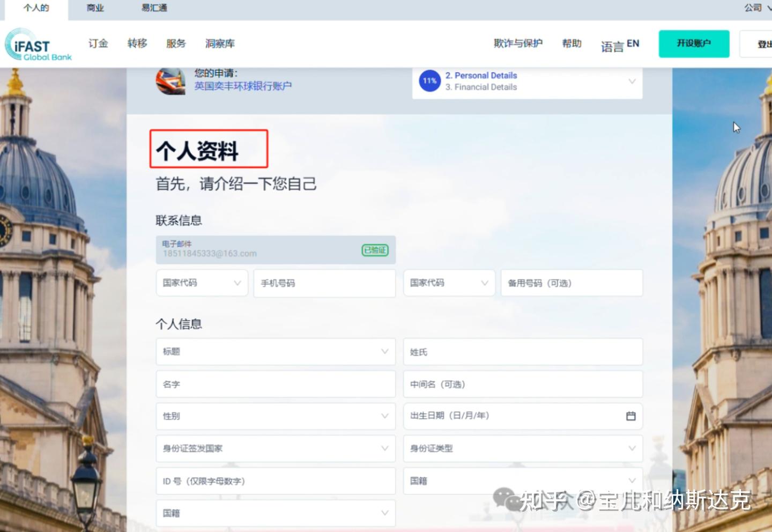Viewport: 772px width, 532px height.
Task: Open the 帮助 help link
Action: tap(571, 44)
